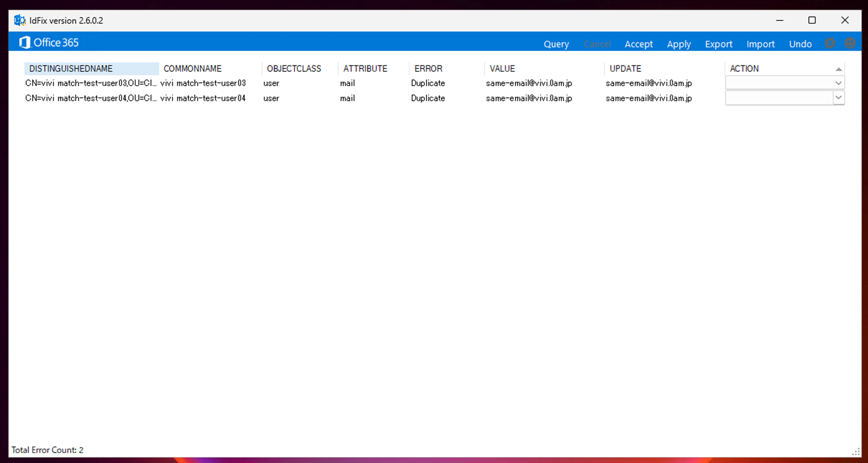Sort by the ATTRIBUTE column header
This screenshot has width=868, height=463.
click(x=373, y=69)
